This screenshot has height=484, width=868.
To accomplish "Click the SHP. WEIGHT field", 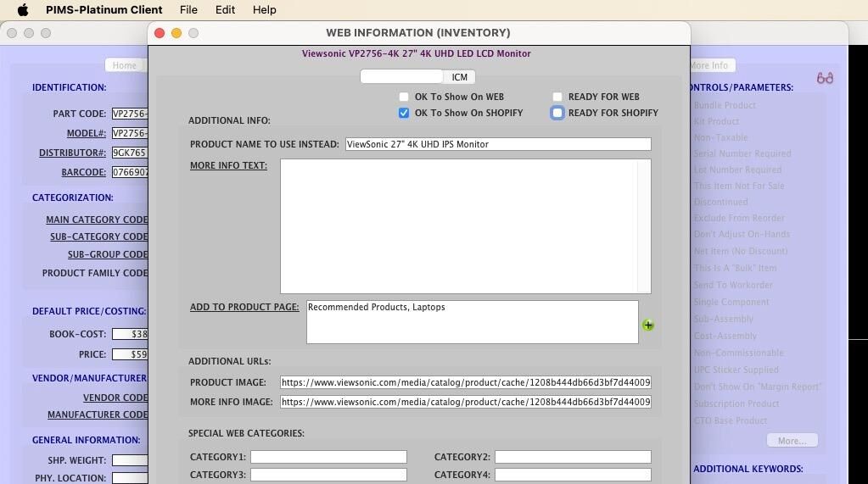I will (x=130, y=460).
